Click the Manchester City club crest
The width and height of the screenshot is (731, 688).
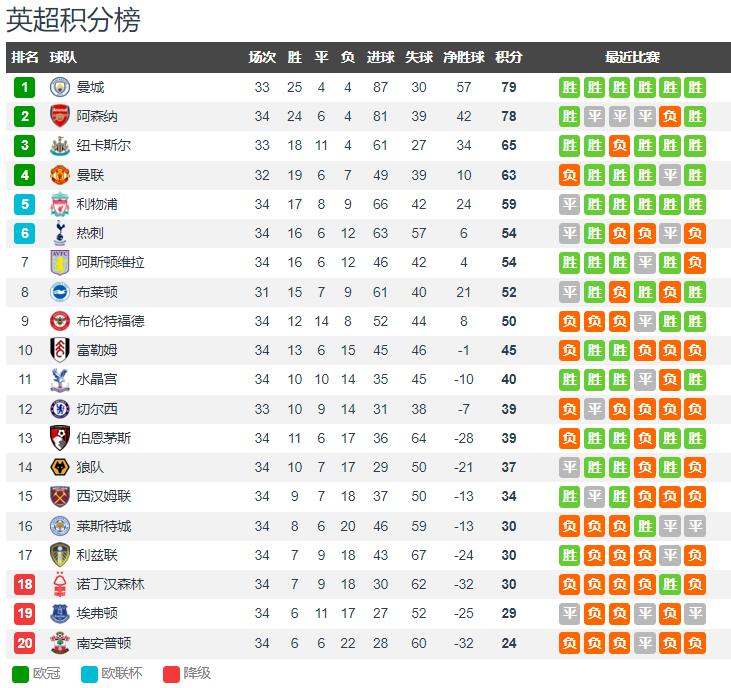click(60, 87)
